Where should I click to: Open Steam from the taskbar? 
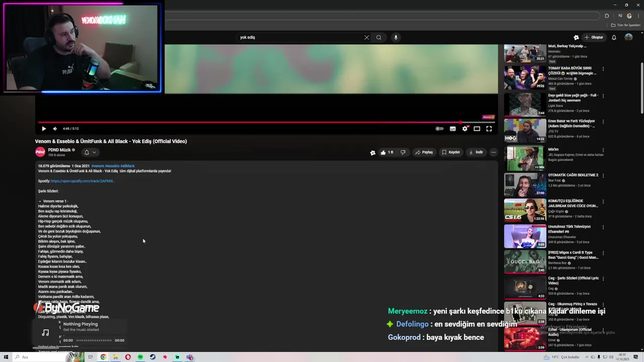(x=152, y=357)
